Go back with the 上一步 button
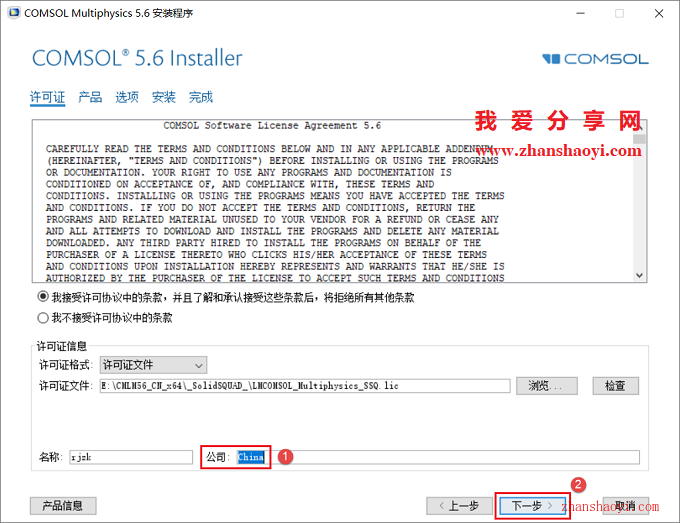 click(459, 506)
